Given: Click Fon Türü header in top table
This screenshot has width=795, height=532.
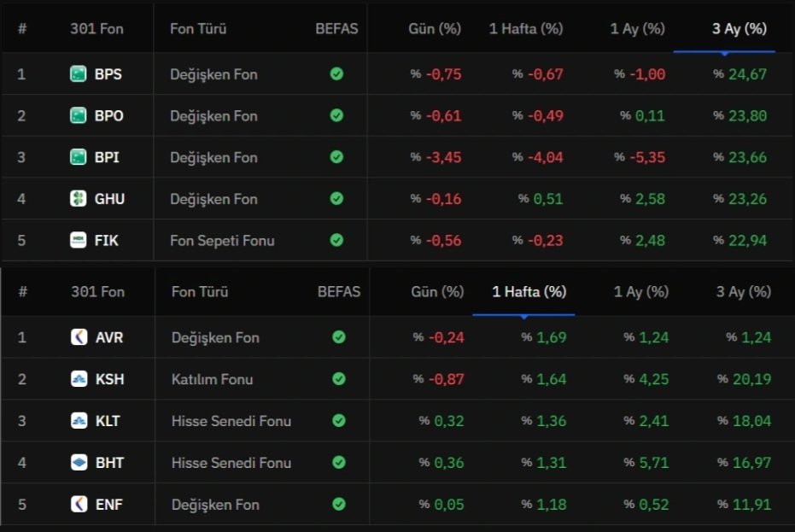Looking at the screenshot, I should coord(198,29).
